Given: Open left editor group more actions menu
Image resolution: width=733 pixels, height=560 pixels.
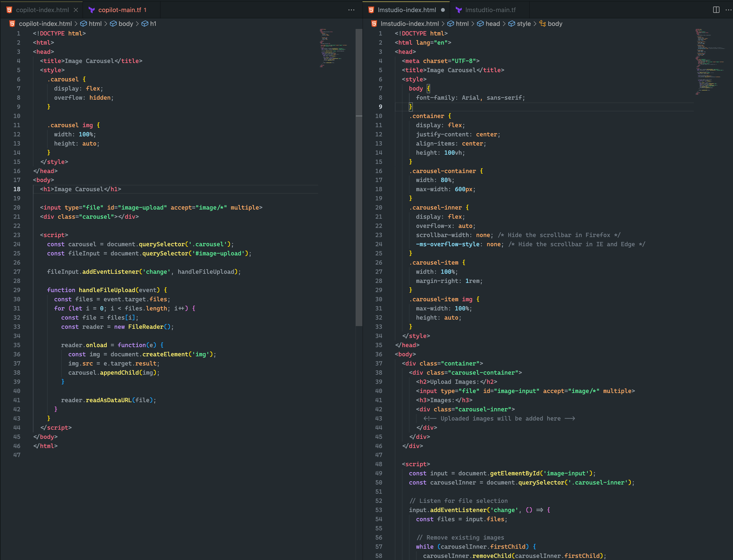Looking at the screenshot, I should pos(351,10).
